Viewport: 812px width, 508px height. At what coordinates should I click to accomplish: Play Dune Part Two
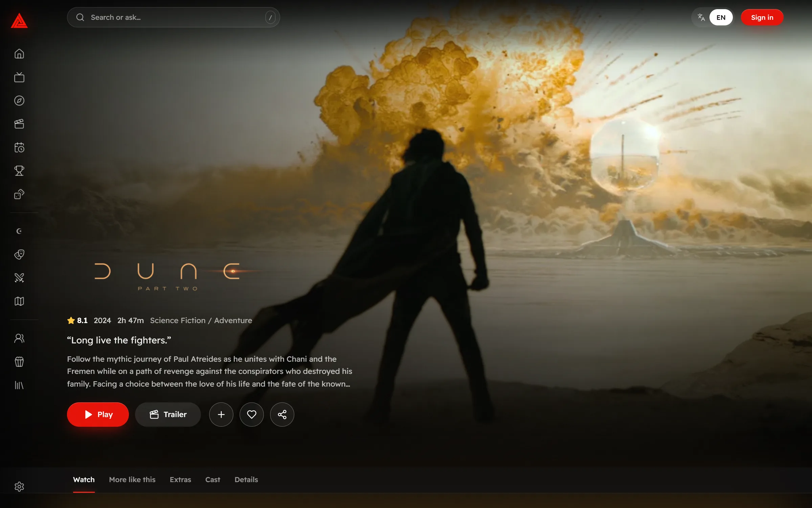[x=98, y=415]
